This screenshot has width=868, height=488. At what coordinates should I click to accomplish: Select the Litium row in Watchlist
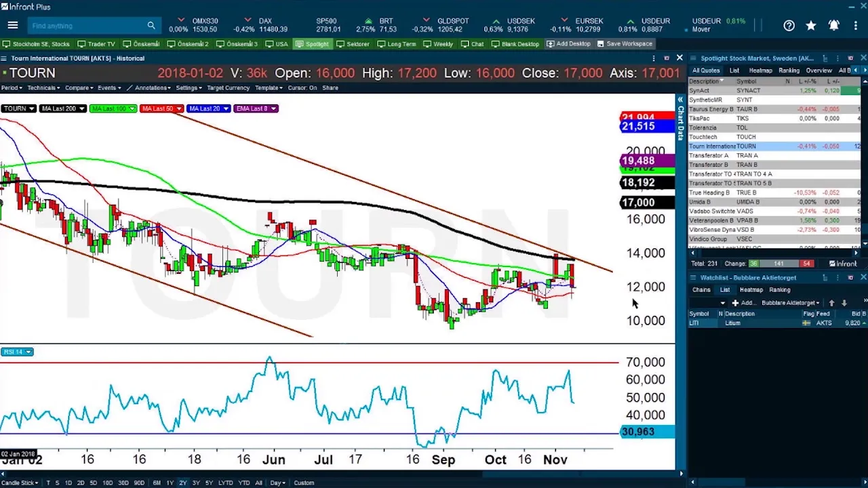point(778,323)
